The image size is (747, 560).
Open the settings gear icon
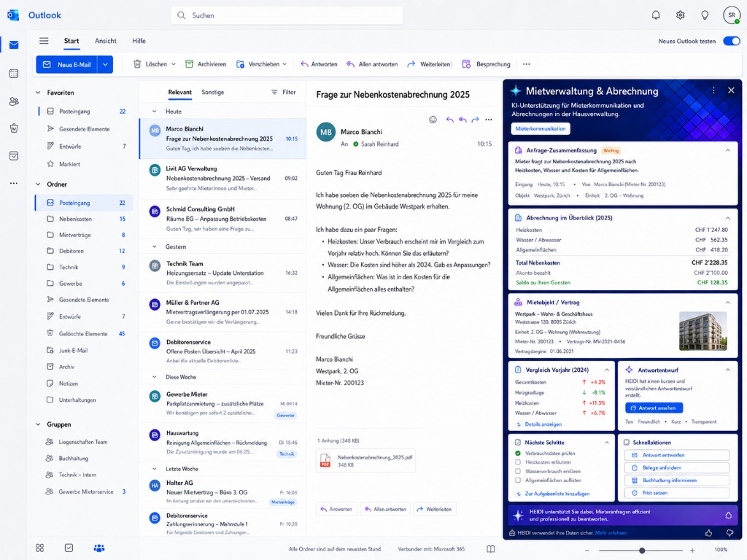(x=681, y=15)
